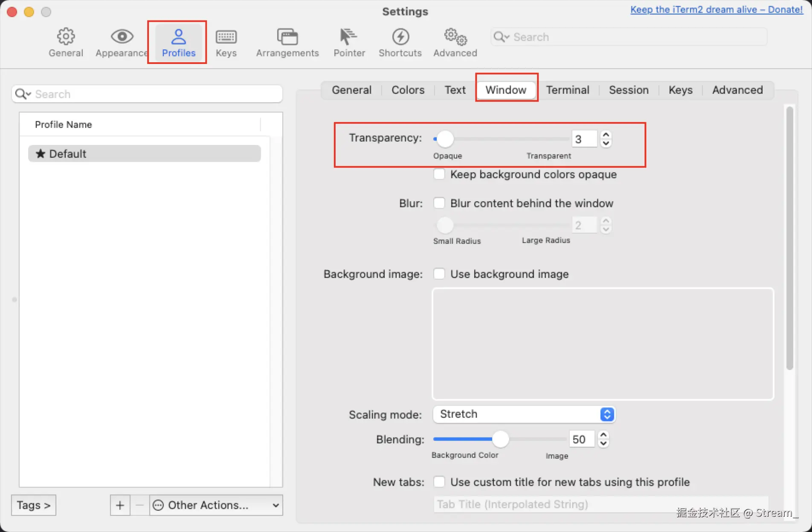This screenshot has height=532, width=812.
Task: Open the Keys keyboard icon
Action: pyautogui.click(x=226, y=37)
